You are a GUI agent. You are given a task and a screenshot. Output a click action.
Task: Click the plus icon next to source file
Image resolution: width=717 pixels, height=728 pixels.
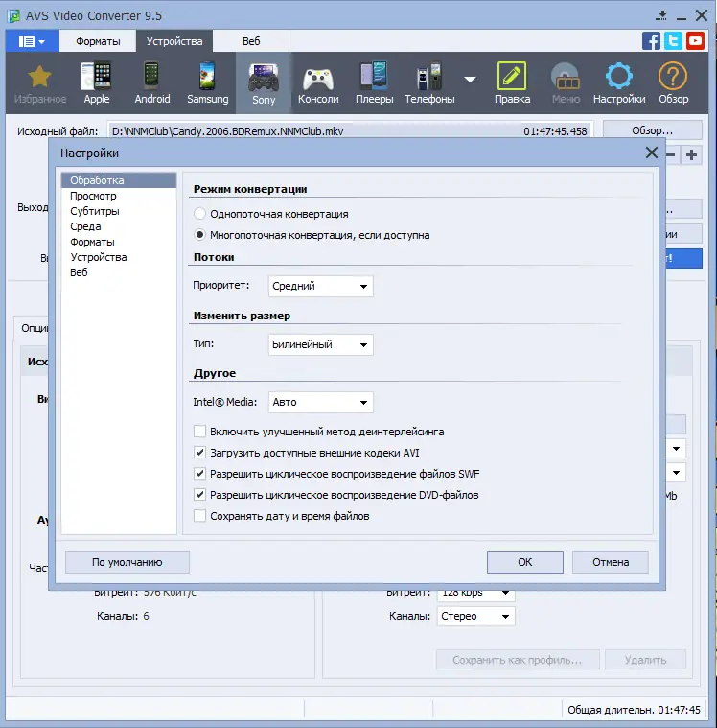pos(691,155)
